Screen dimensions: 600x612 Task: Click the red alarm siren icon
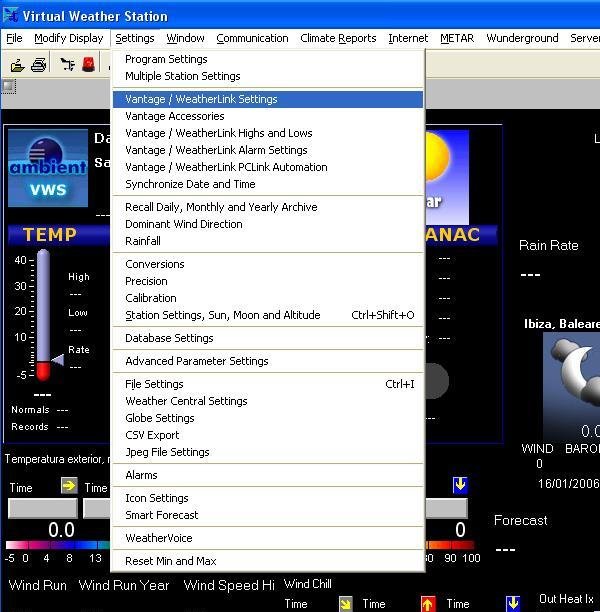[89, 64]
